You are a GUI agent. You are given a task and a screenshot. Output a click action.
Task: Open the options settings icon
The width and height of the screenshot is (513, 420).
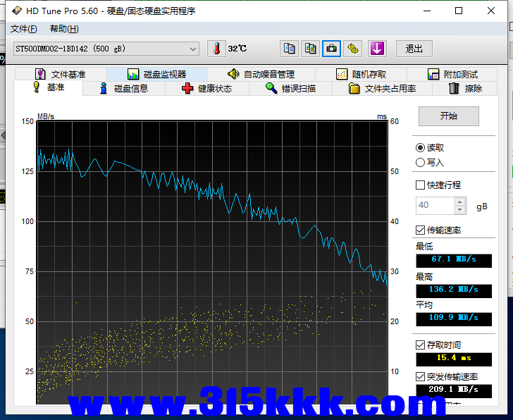pos(353,49)
